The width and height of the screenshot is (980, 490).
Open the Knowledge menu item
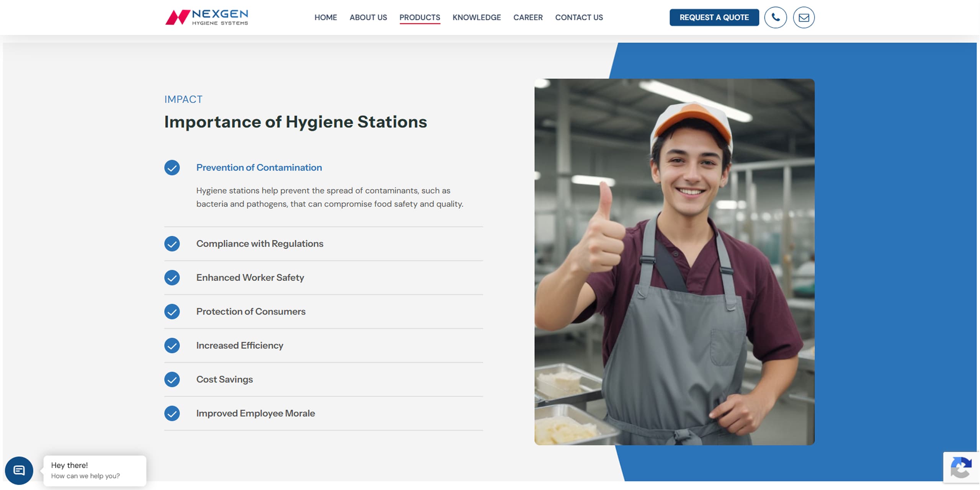pos(477,17)
